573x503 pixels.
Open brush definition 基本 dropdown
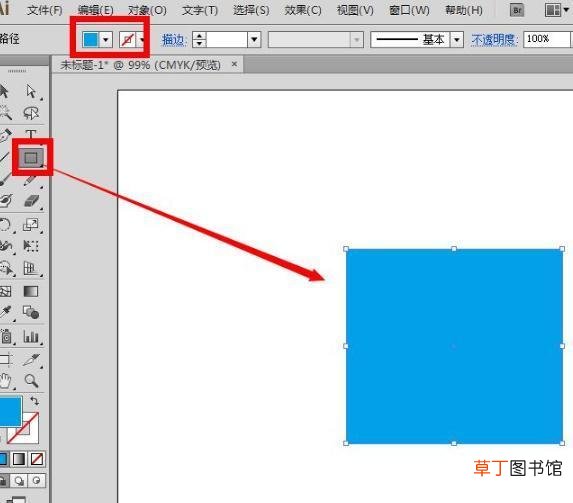click(x=457, y=39)
